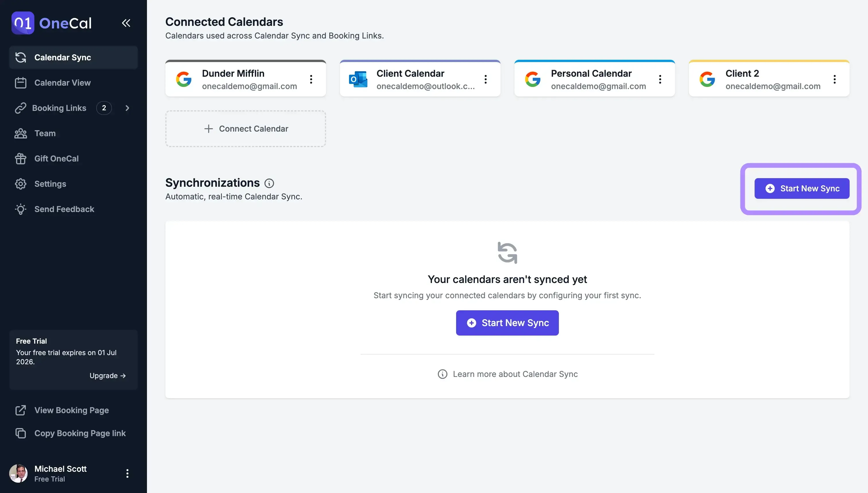Collapse the sidebar with the double-chevron
The width and height of the screenshot is (868, 493).
pyautogui.click(x=126, y=23)
